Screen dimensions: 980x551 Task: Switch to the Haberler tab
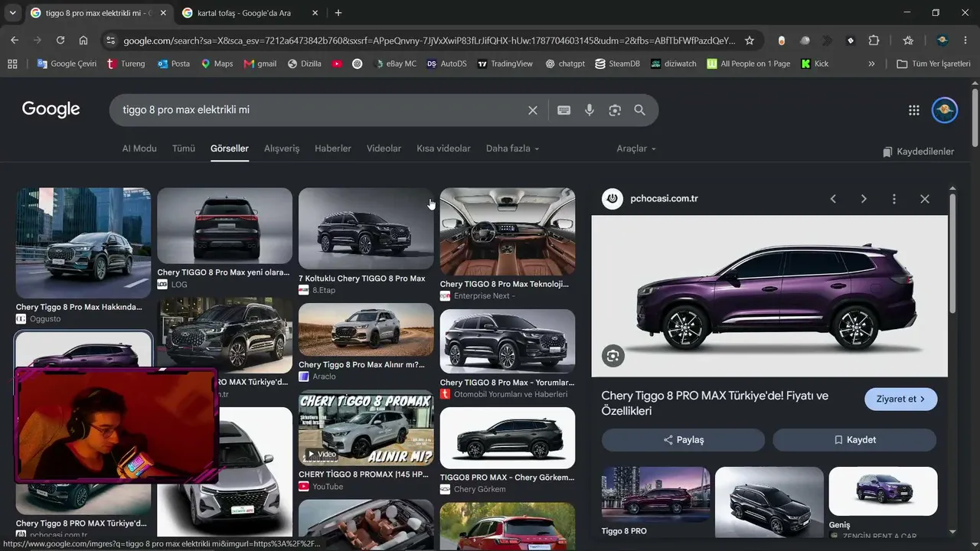[x=333, y=148]
